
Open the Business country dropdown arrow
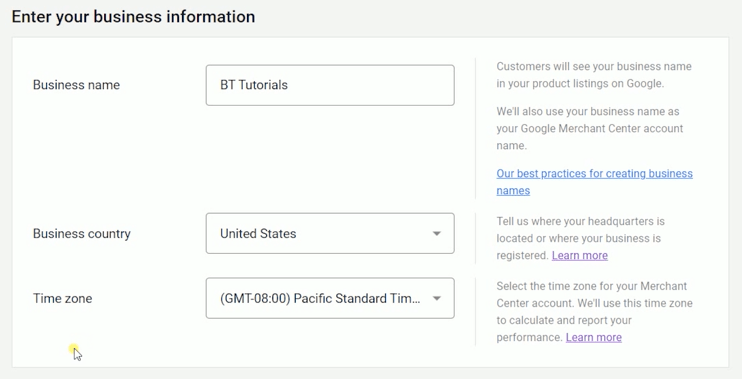tap(437, 233)
